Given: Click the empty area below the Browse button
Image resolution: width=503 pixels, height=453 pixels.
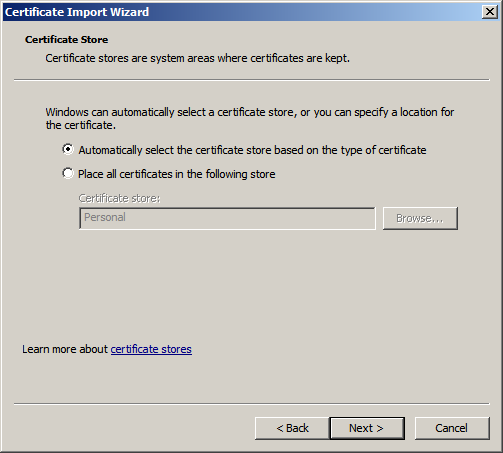Looking at the screenshot, I should (420, 283).
